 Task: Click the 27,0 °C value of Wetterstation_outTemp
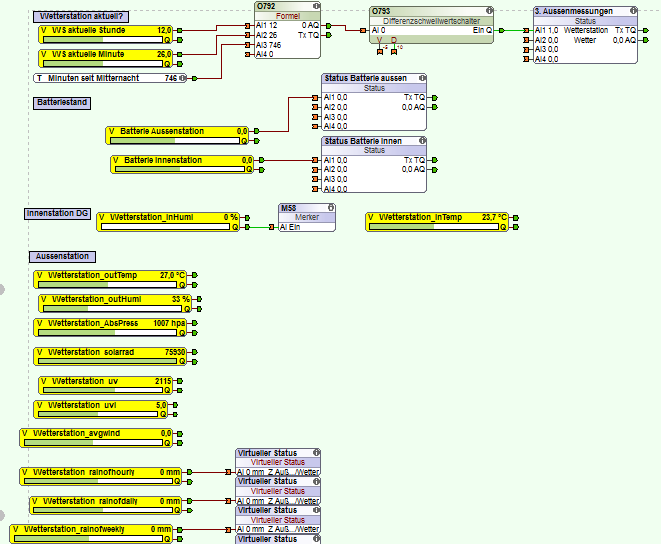tap(172, 275)
